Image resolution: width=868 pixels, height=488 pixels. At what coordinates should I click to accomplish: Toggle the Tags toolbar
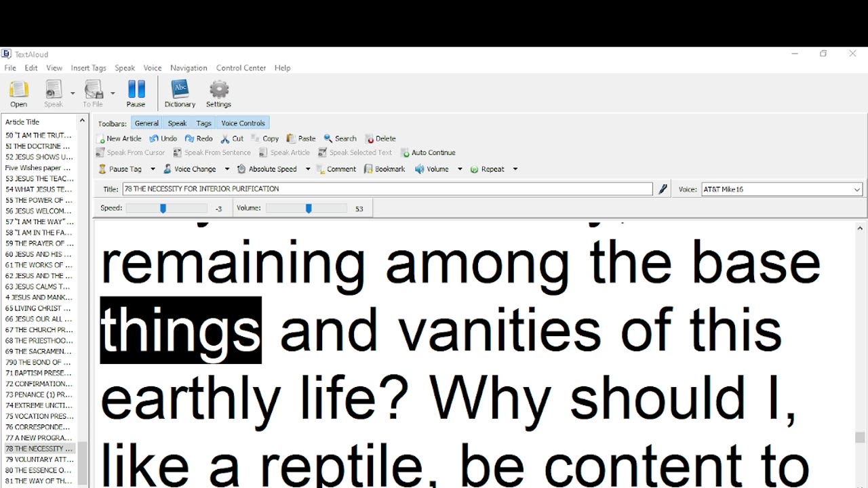(x=204, y=123)
